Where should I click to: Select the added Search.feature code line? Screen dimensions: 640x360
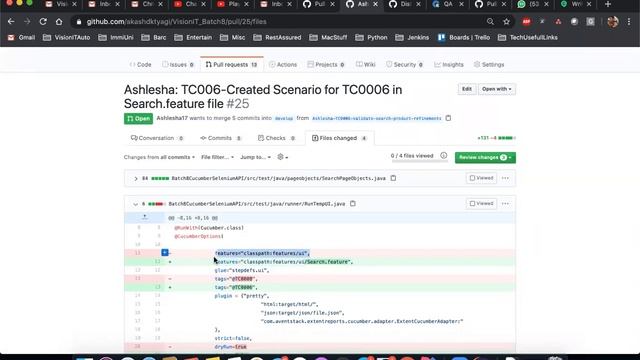(x=320, y=262)
